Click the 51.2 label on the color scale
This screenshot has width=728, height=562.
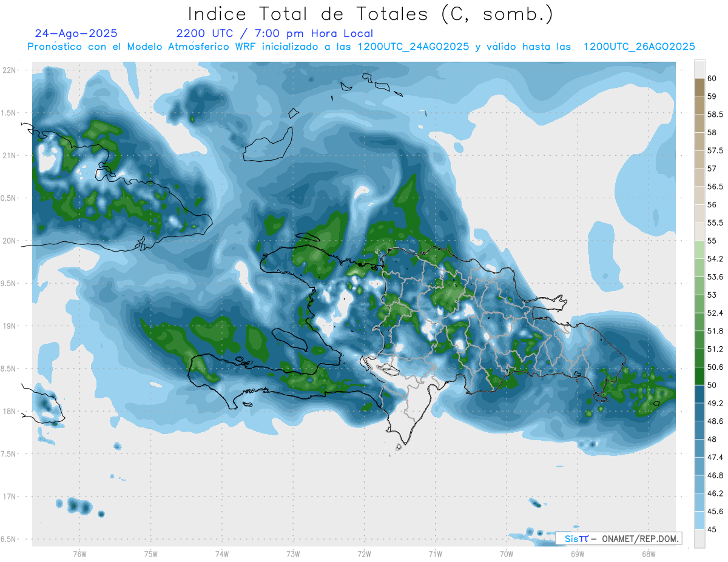(715, 349)
